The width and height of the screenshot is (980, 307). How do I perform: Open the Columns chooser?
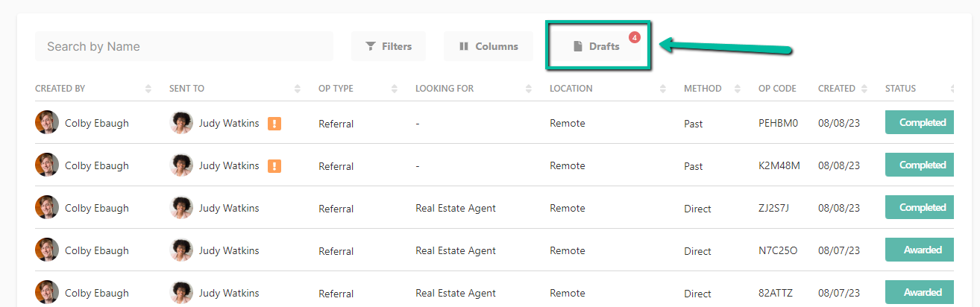tap(489, 46)
